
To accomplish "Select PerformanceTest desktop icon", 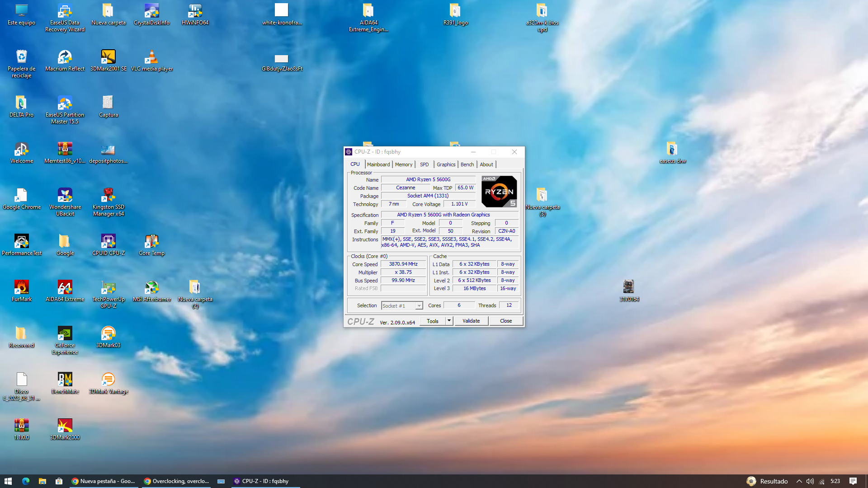I will pyautogui.click(x=21, y=245).
